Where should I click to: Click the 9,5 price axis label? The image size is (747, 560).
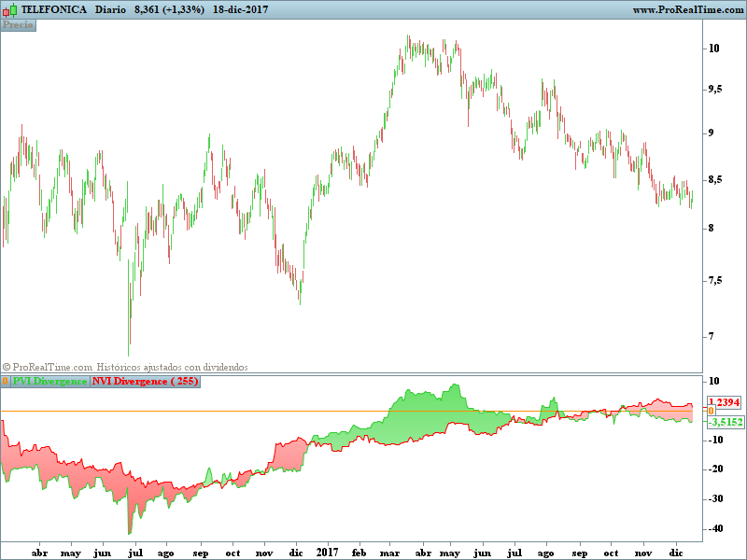[x=715, y=90]
